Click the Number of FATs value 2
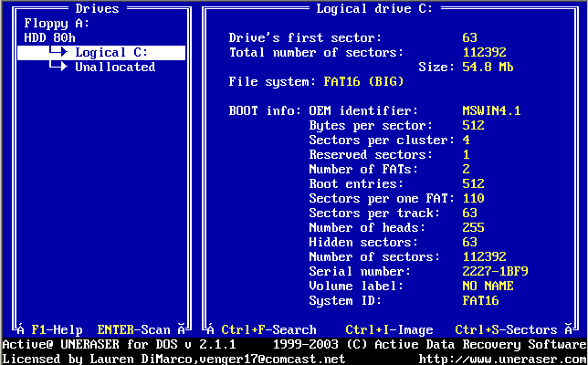Screen dimensions: 588x365 coord(467,170)
